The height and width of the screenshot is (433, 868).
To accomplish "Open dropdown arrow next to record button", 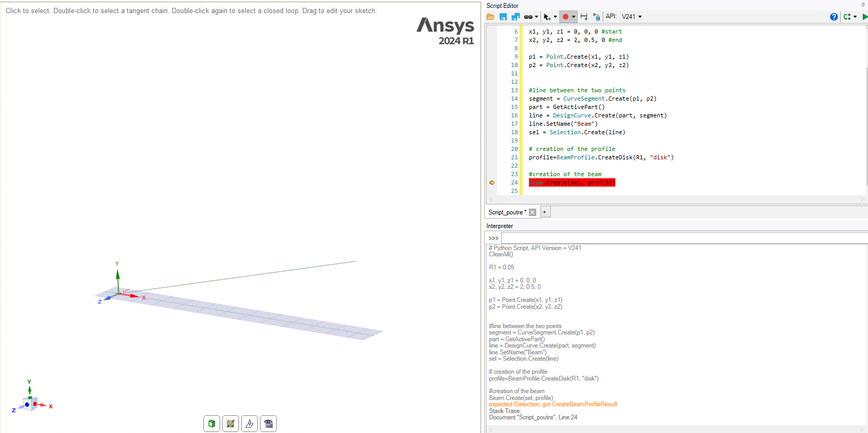I will [573, 17].
